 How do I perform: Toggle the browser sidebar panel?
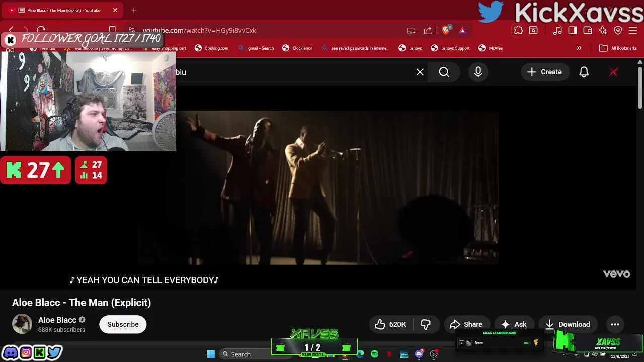[573, 30]
